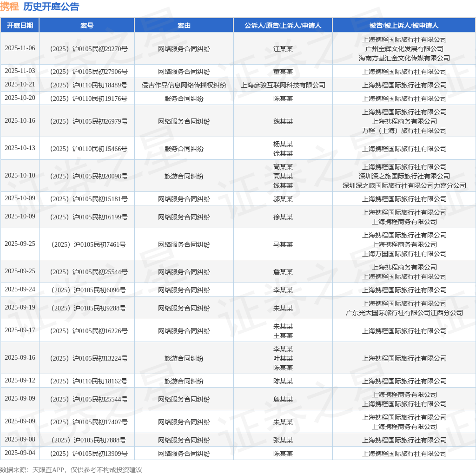The width and height of the screenshot is (476, 474).
Task: Select the date cell 2025-10-16
Action: click(20, 121)
